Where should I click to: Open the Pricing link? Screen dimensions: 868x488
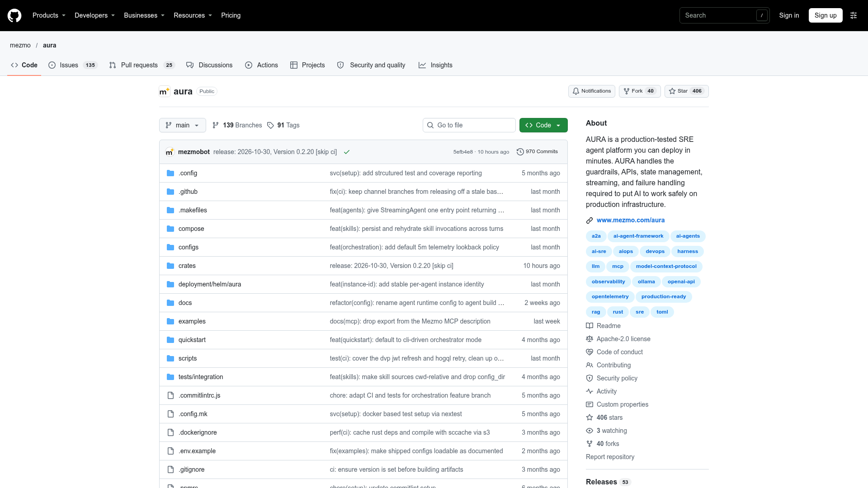point(231,15)
